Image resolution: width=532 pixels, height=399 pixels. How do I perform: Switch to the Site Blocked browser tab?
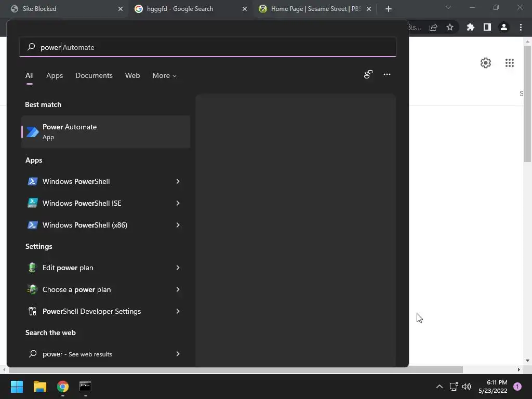click(64, 9)
